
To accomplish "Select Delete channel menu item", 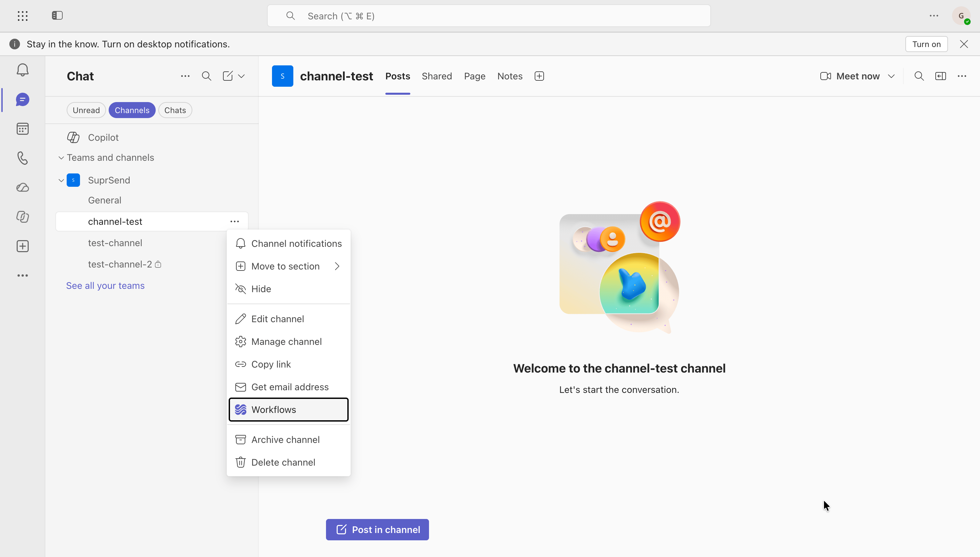I will point(289,463).
